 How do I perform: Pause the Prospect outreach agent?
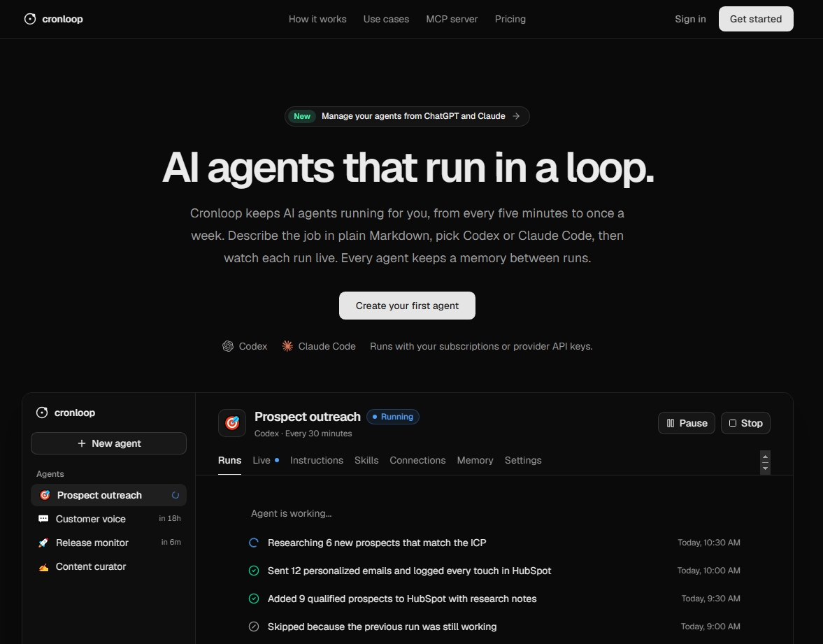coord(687,423)
